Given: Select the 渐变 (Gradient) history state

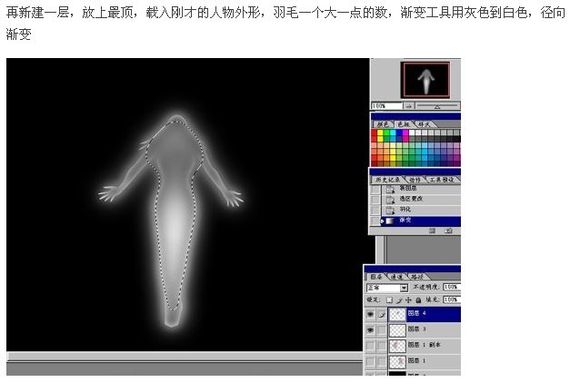Looking at the screenshot, I should click(421, 221).
